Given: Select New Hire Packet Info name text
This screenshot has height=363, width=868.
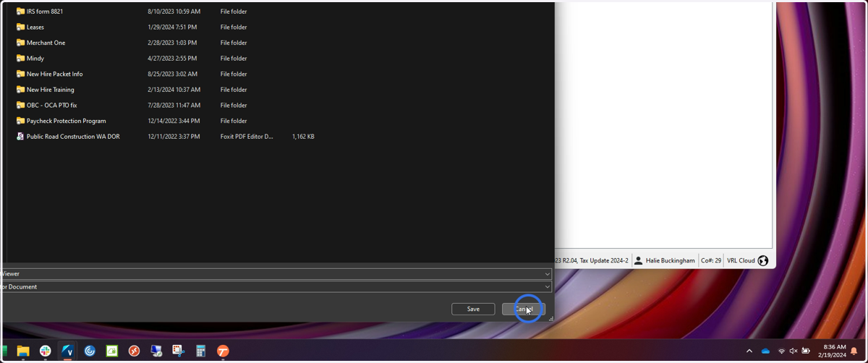Looking at the screenshot, I should (55, 74).
